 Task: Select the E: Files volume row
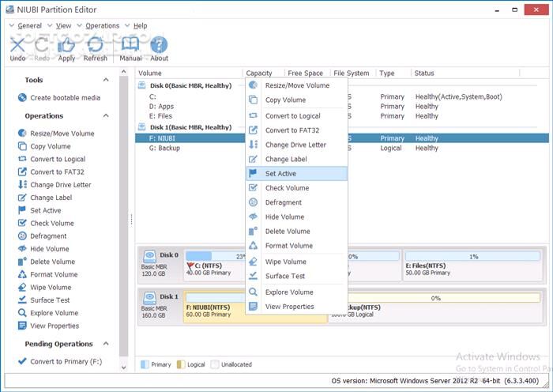click(x=190, y=115)
